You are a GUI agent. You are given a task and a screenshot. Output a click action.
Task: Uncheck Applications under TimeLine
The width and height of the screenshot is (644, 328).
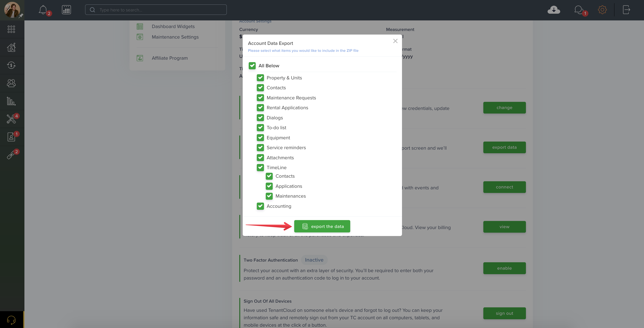click(x=269, y=186)
